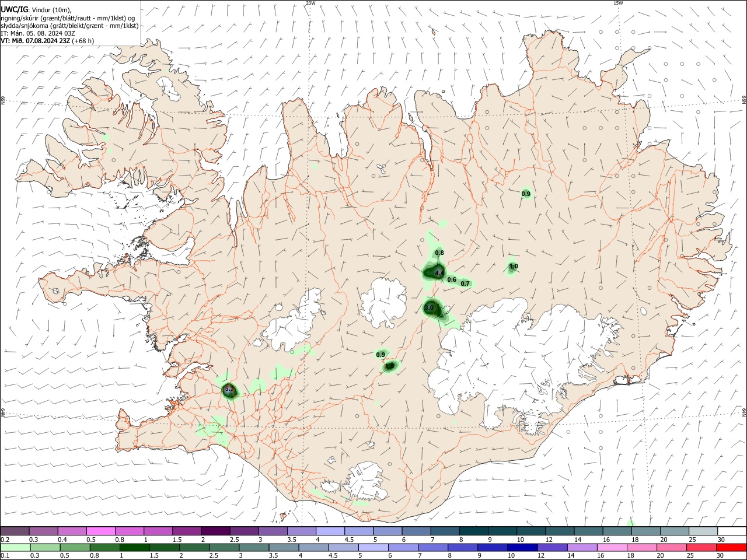This screenshot has height=560, width=747.
Task: Click the 0.9 label just above the 1.6 cell
Action: tap(381, 355)
